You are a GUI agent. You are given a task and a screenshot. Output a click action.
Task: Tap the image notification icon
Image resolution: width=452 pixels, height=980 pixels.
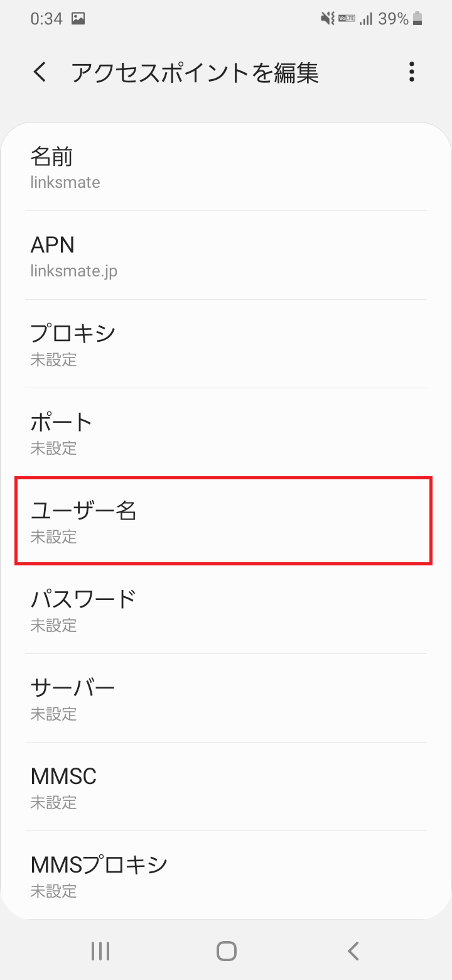click(78, 19)
